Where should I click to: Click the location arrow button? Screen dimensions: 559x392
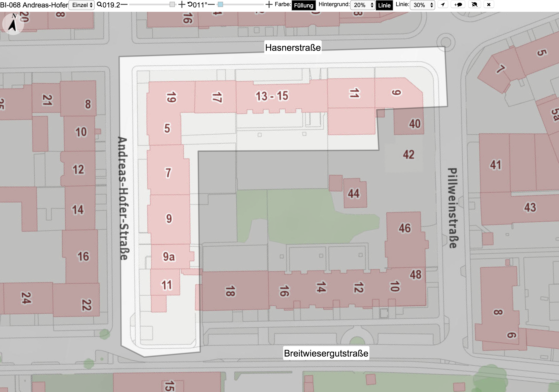click(443, 5)
